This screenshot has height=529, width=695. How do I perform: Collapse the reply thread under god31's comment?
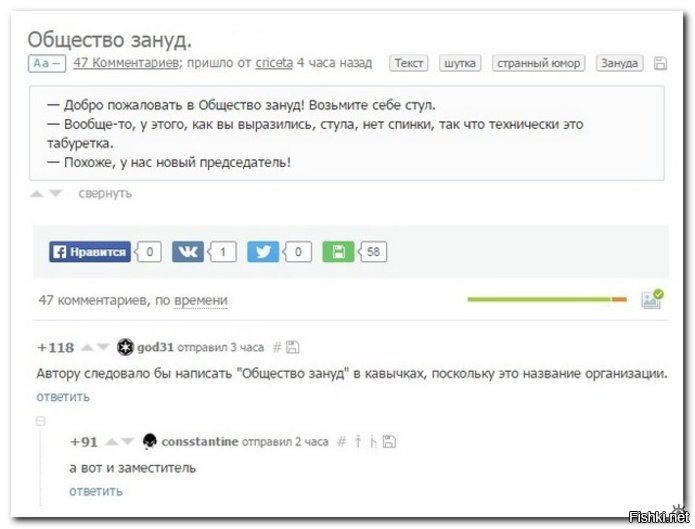41,421
